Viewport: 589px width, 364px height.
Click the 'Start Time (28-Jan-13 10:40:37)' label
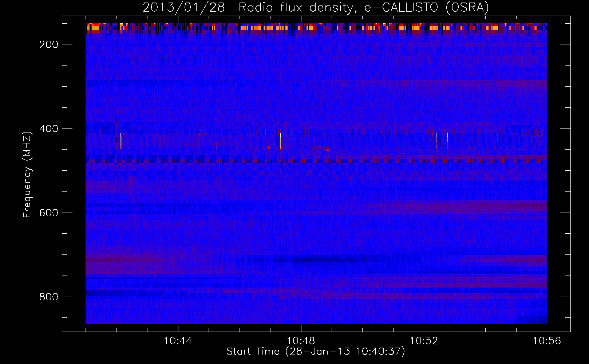[x=316, y=352]
